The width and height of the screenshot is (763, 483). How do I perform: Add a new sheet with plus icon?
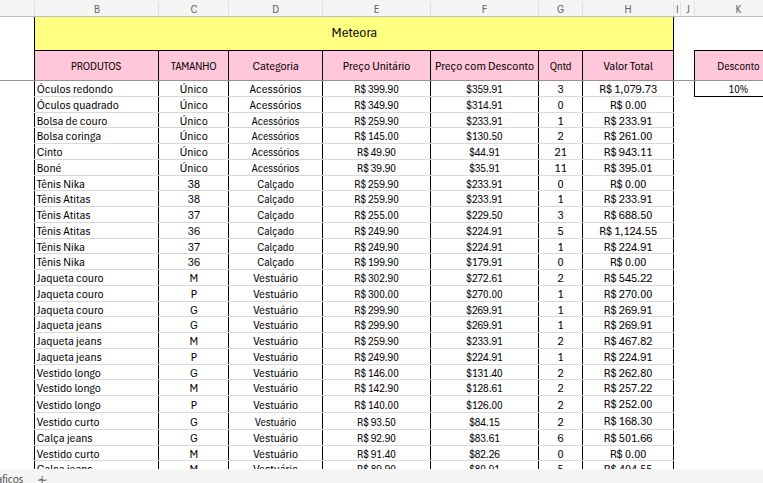click(x=42, y=479)
